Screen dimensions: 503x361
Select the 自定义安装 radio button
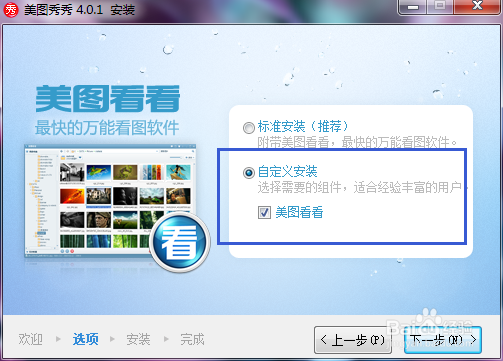pyautogui.click(x=249, y=173)
